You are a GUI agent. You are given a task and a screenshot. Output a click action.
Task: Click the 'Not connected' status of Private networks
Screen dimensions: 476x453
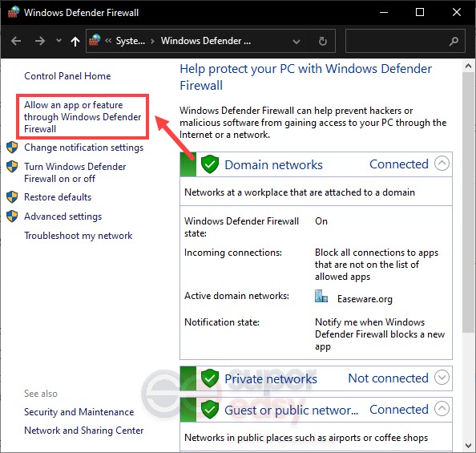[x=389, y=378]
